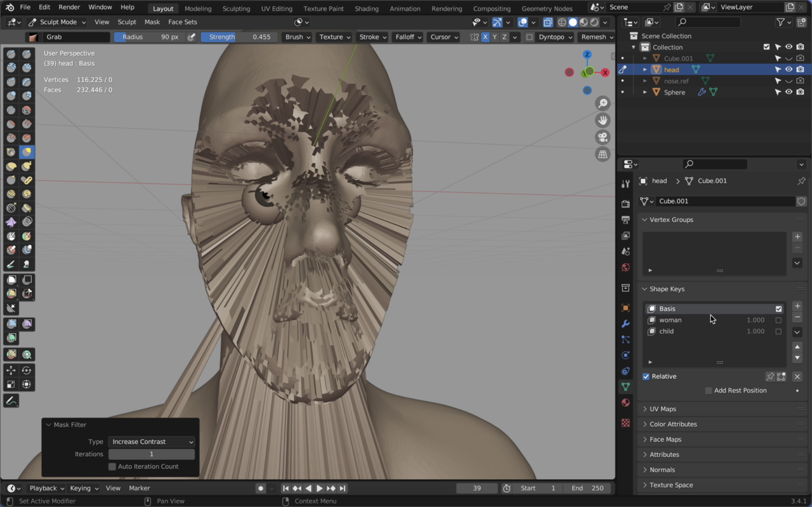Toggle the Relative shape keys checkbox

coord(646,376)
